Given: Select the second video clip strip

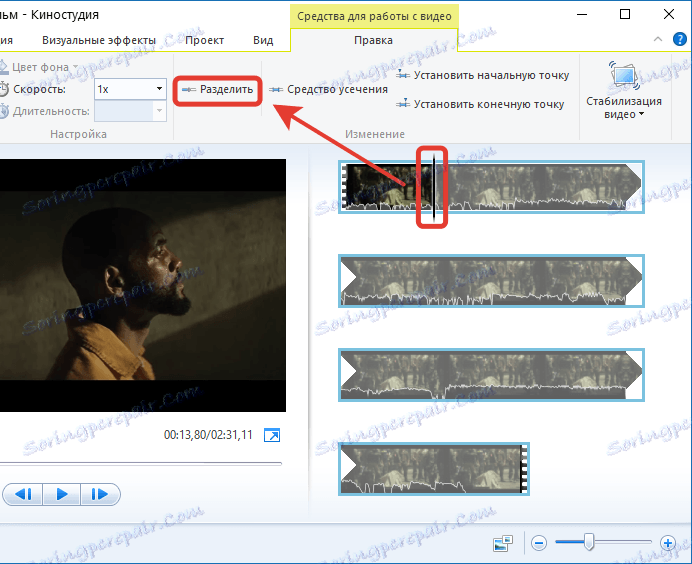Looking at the screenshot, I should [x=491, y=281].
